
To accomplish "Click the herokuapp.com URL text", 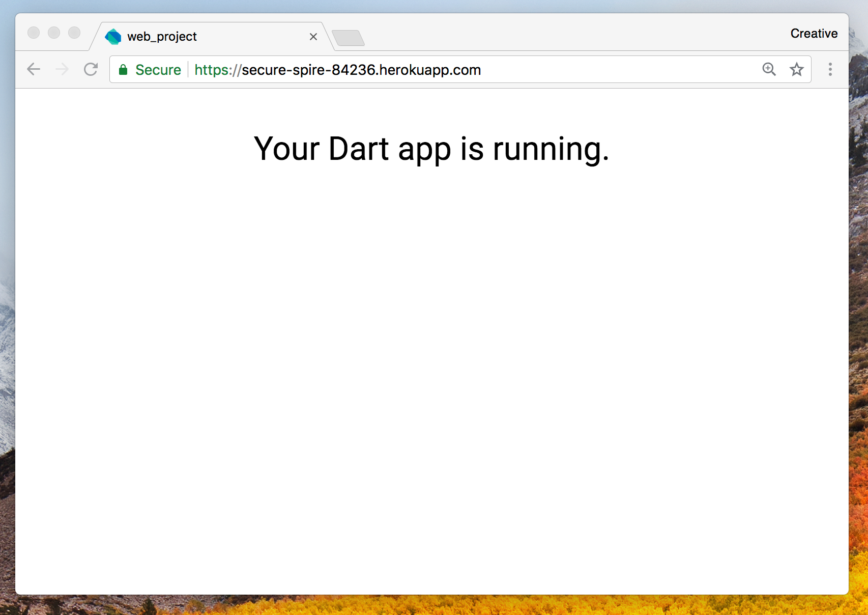I will (430, 70).
